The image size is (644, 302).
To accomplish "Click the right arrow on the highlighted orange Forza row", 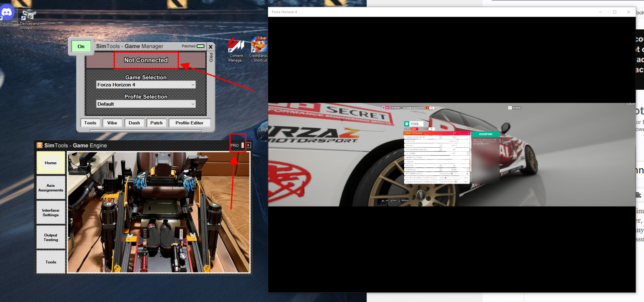I will click(x=468, y=133).
